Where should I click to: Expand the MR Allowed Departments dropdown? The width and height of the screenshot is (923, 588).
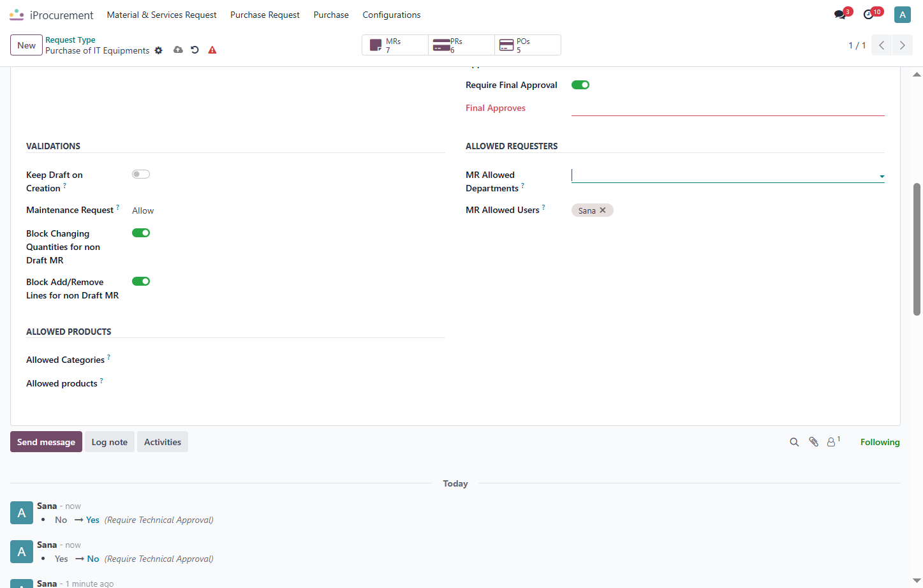882,177
